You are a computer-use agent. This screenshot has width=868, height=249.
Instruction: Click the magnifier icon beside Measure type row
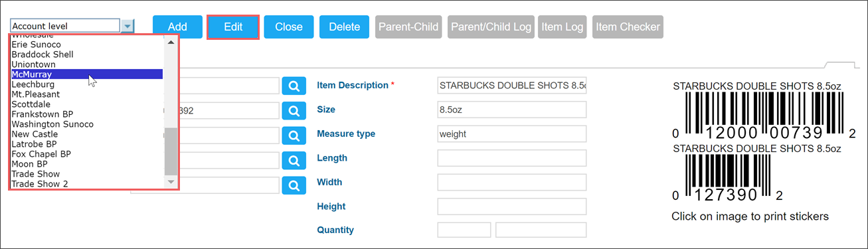point(294,135)
